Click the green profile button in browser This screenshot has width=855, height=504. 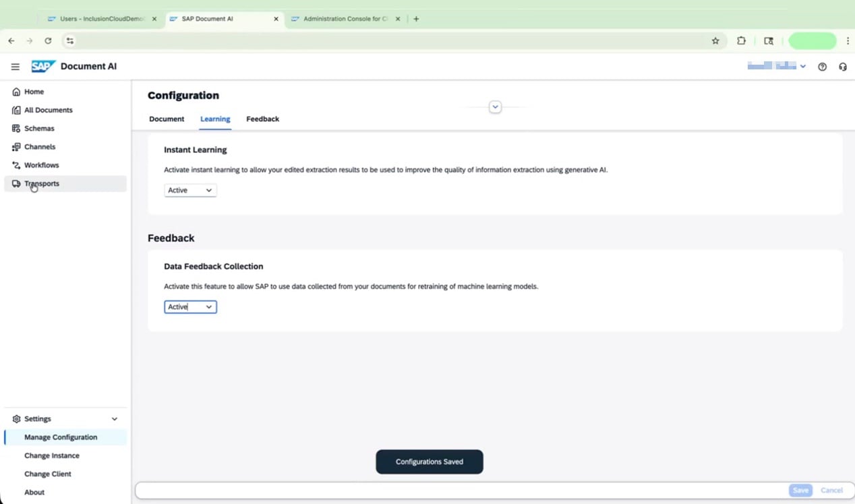[x=813, y=40]
